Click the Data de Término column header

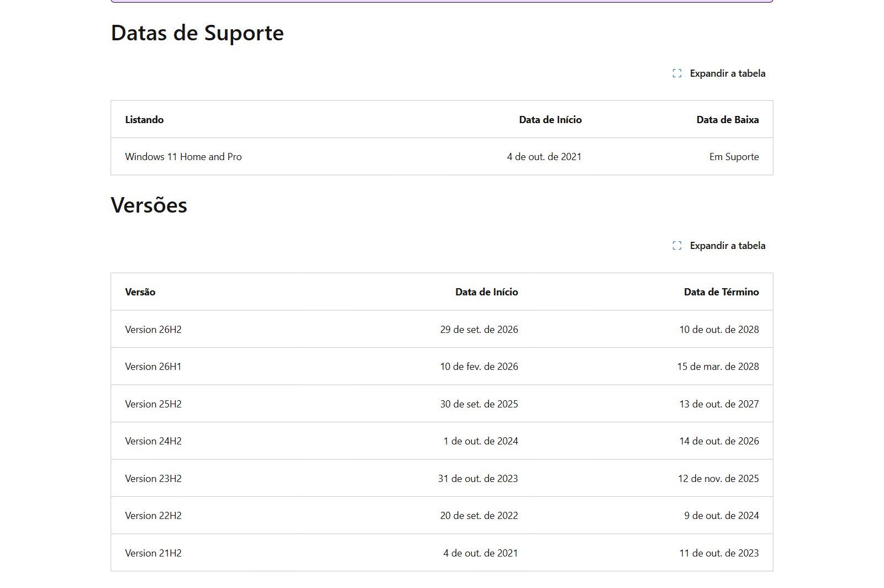click(x=722, y=292)
